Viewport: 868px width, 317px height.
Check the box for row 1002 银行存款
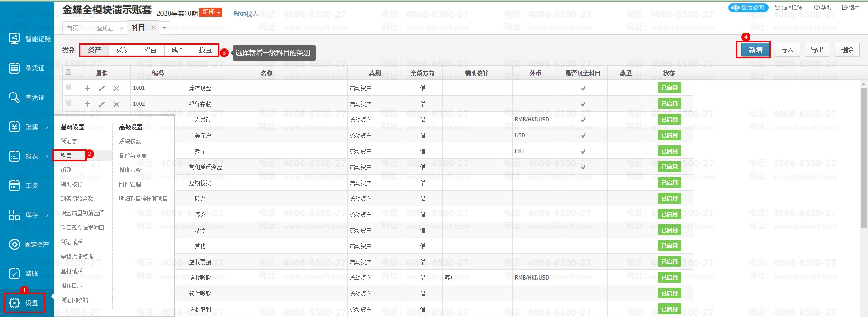click(68, 103)
